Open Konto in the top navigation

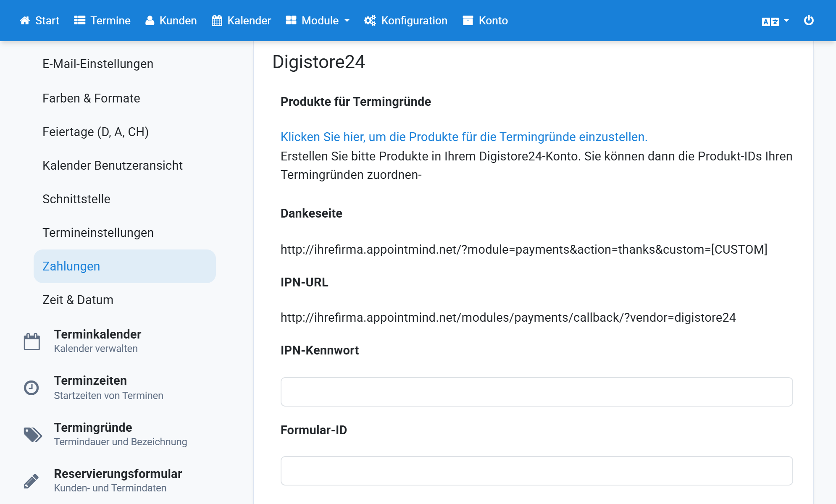(x=493, y=21)
